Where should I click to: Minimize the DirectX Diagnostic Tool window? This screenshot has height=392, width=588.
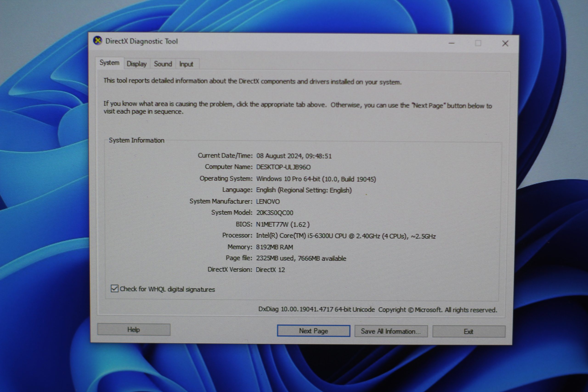(x=451, y=43)
